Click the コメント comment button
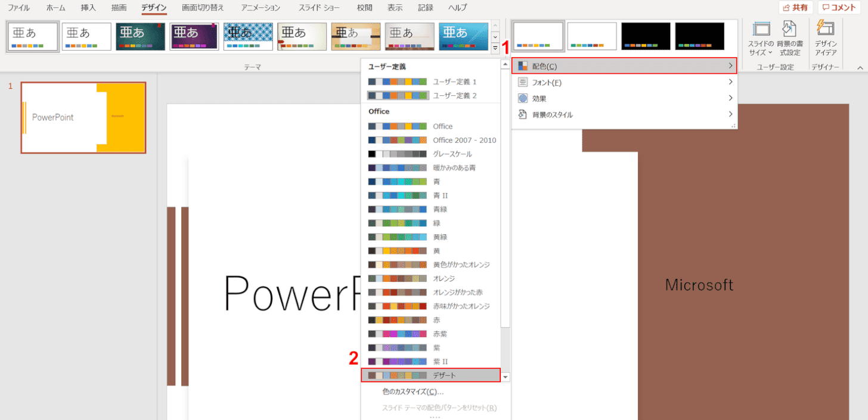 click(839, 7)
